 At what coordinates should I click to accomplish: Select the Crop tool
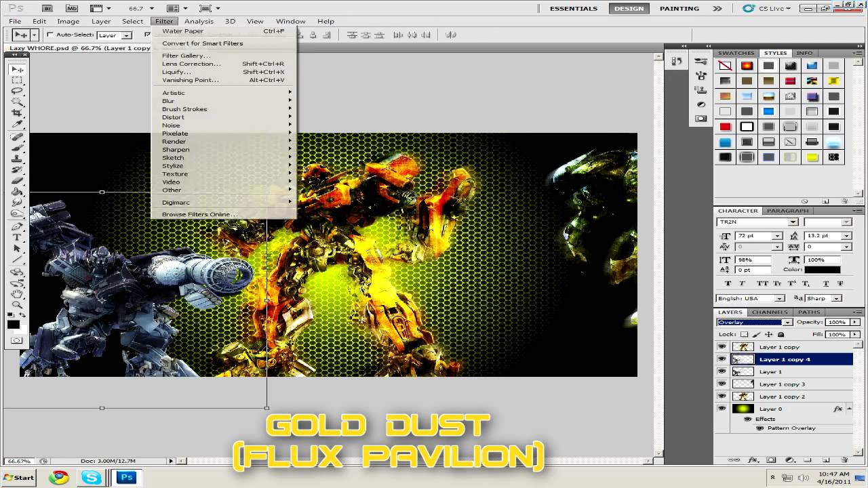[18, 113]
